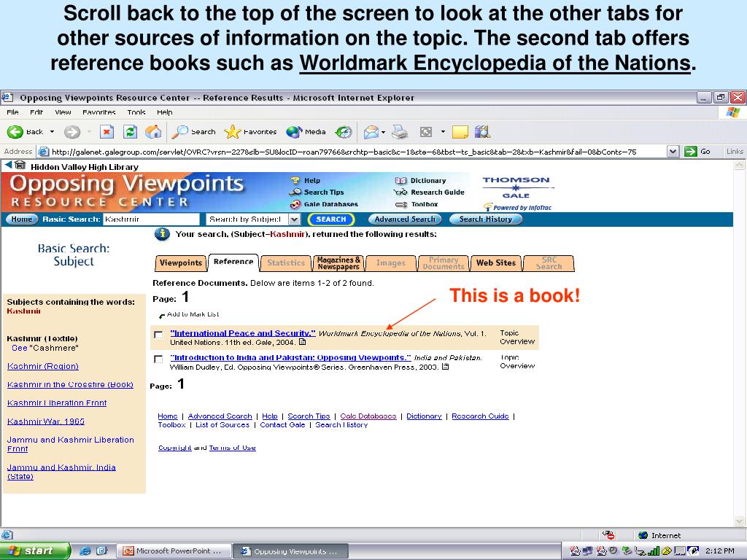Open the Mail button dropdown arrow
The width and height of the screenshot is (747, 560).
click(383, 132)
